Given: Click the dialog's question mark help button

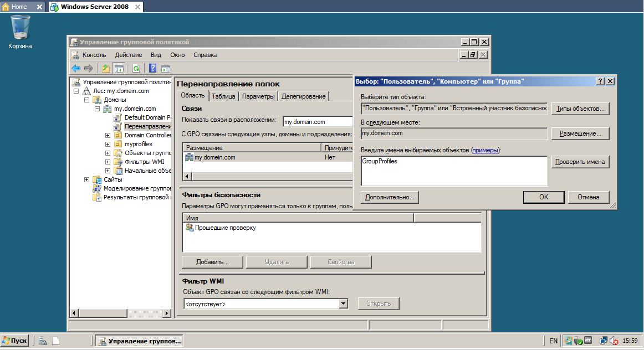Looking at the screenshot, I should (x=600, y=81).
